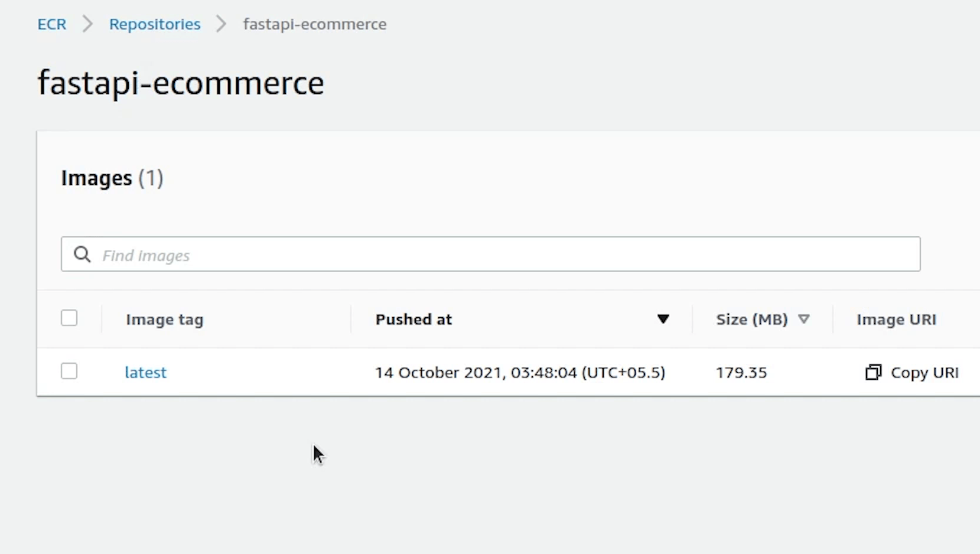Viewport: 980px width, 554px height.
Task: Click the Copy URI clipboard icon
Action: [873, 373]
